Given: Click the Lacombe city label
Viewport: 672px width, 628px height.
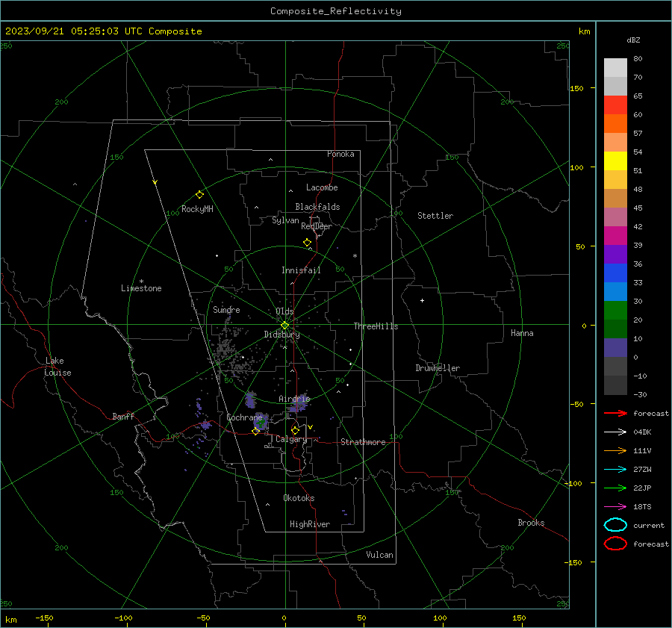Looking at the screenshot, I should (x=322, y=187).
